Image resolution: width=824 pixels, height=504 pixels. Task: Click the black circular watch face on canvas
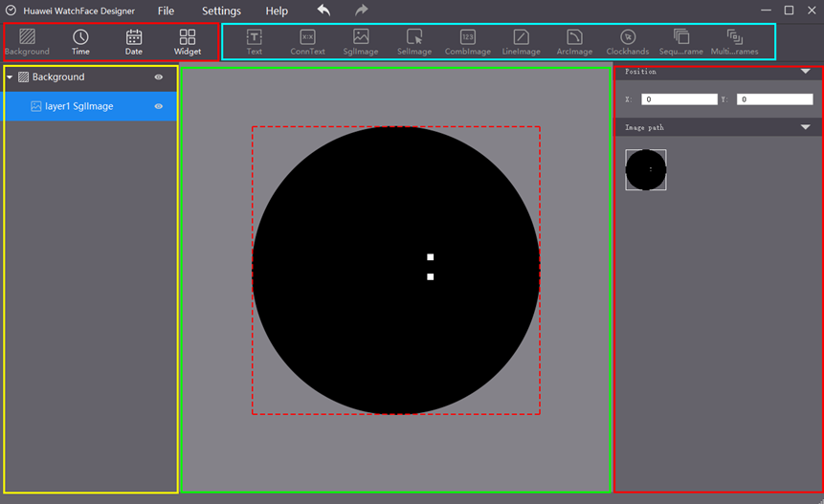pos(395,271)
